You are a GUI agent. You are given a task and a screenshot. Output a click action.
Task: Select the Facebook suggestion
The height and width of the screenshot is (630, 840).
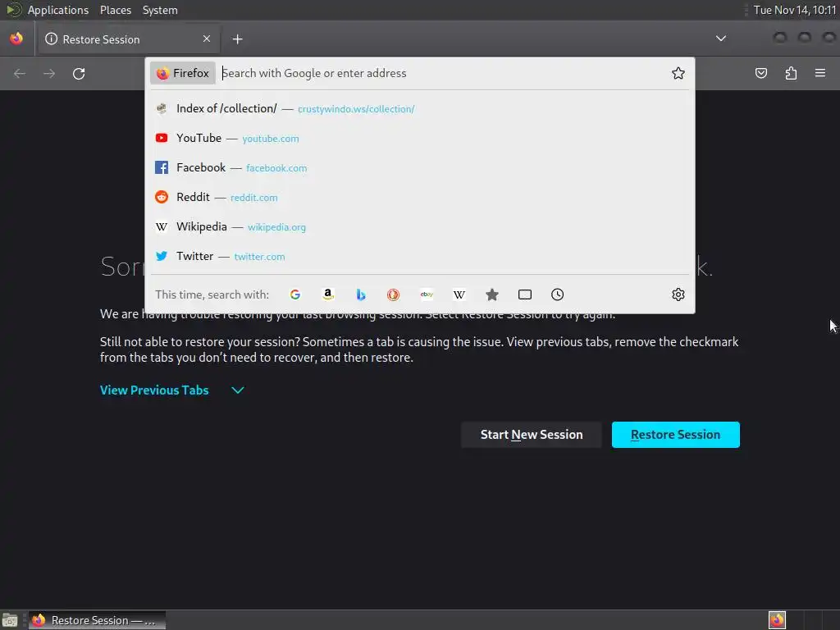point(420,167)
